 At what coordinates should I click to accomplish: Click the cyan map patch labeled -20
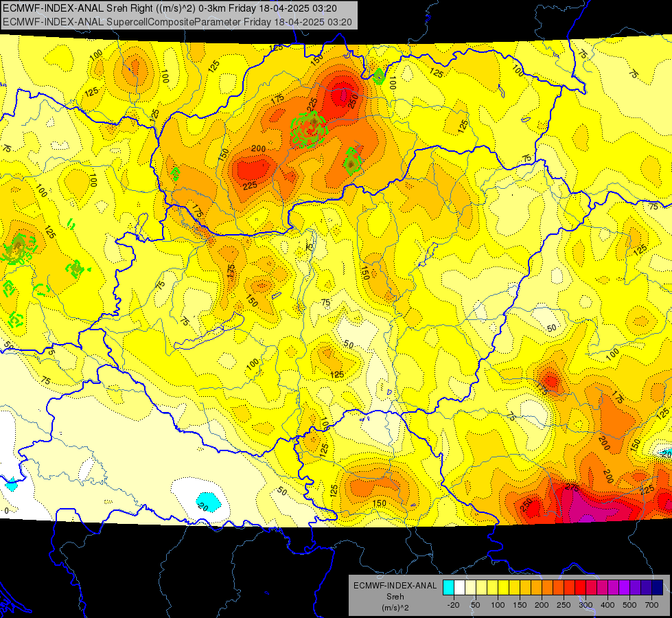(x=209, y=502)
